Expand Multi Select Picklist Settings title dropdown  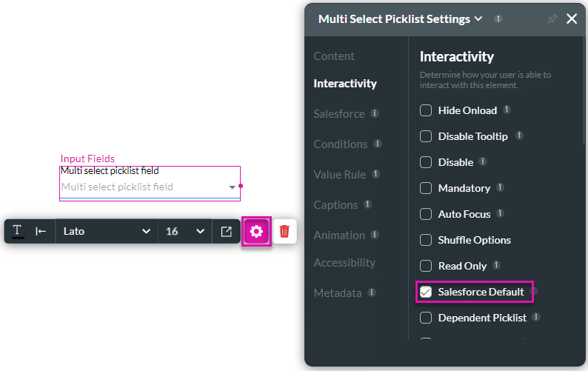(478, 19)
